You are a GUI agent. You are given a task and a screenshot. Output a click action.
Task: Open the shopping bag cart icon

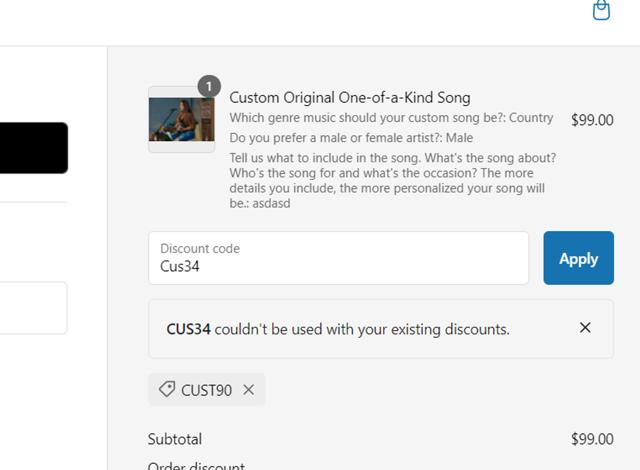tap(601, 10)
